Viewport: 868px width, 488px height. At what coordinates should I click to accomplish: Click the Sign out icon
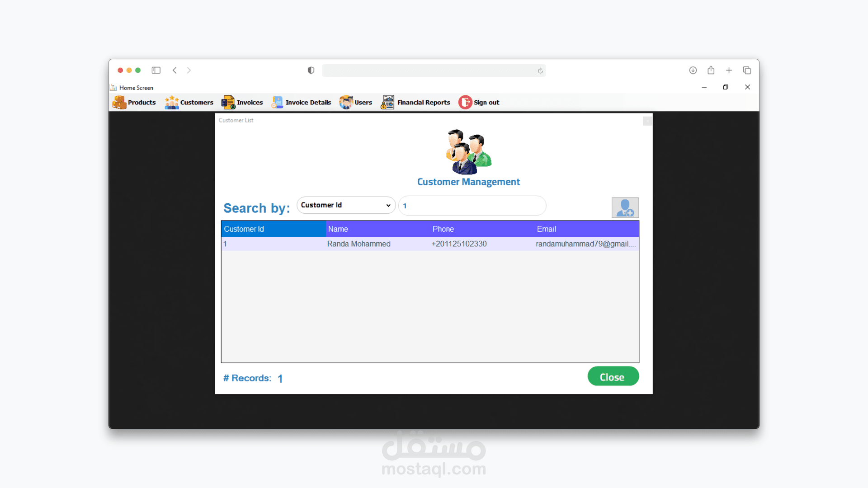465,103
